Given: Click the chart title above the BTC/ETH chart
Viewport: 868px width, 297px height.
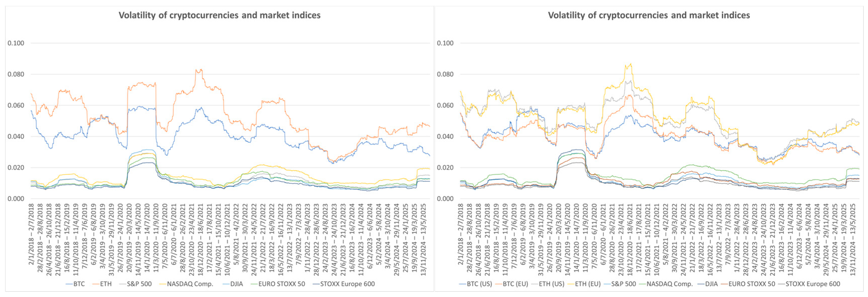Looking at the screenshot, I should click(x=219, y=15).
